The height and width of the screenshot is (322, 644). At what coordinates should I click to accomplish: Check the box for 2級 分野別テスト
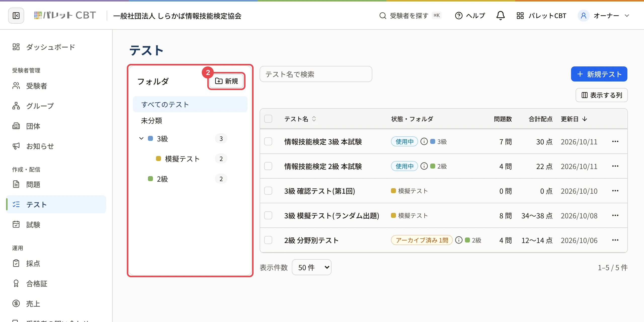268,240
